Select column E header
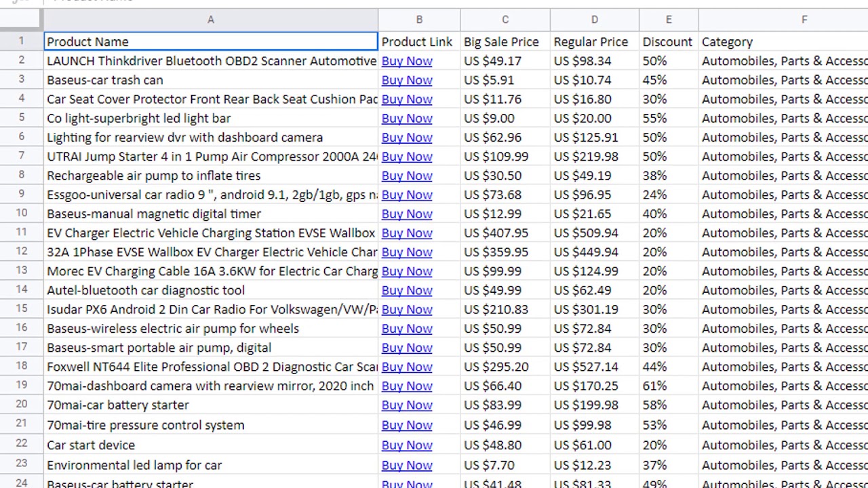The image size is (868, 488). click(669, 20)
